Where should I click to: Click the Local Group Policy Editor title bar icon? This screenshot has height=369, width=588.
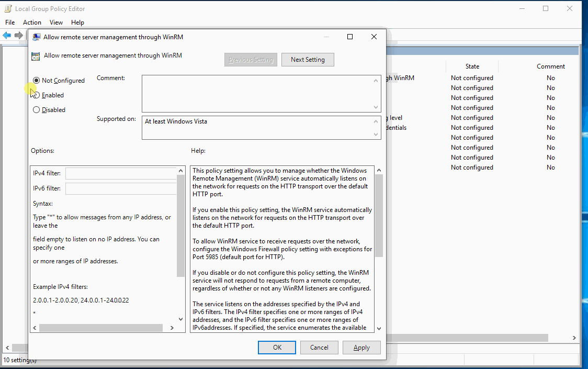7,8
